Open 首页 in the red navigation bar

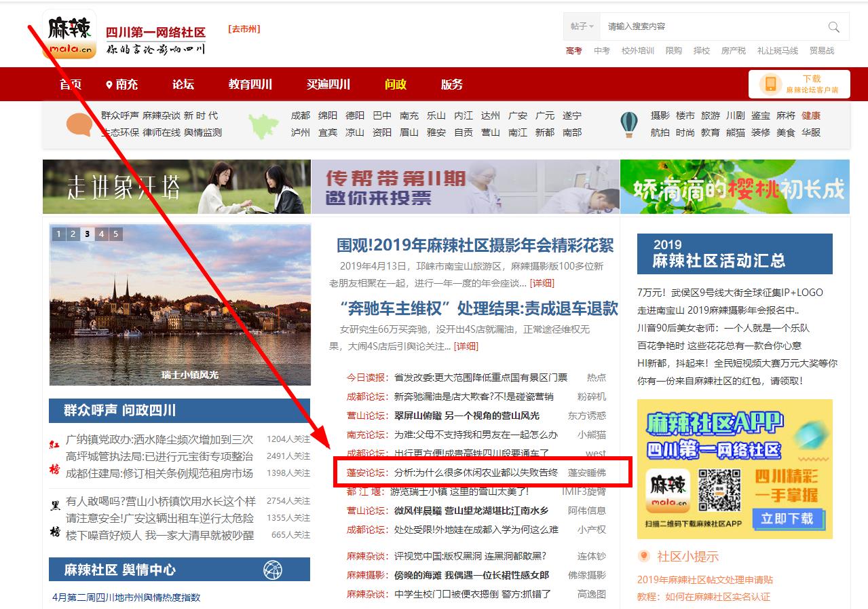click(x=71, y=84)
